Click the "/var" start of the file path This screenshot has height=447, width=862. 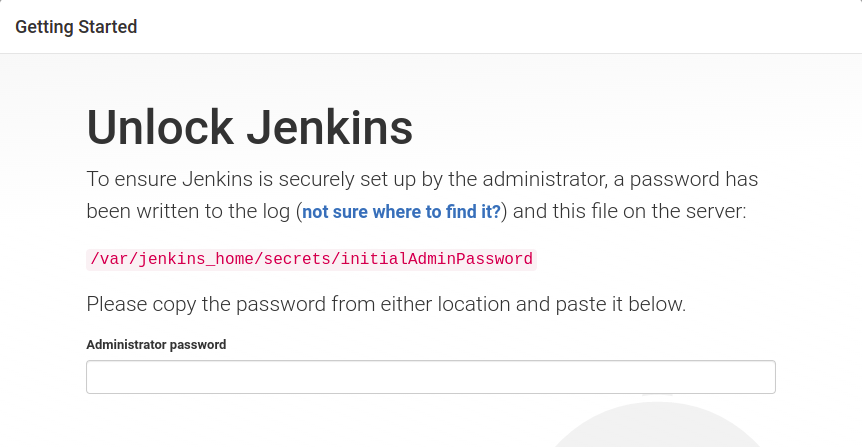pyautogui.click(x=107, y=259)
